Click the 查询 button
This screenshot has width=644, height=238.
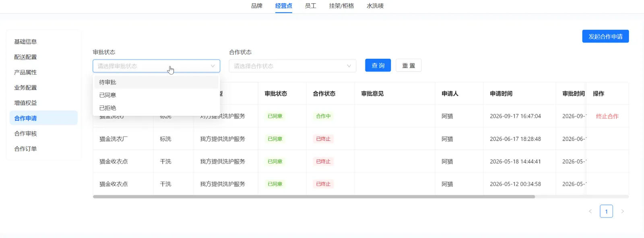click(x=378, y=65)
